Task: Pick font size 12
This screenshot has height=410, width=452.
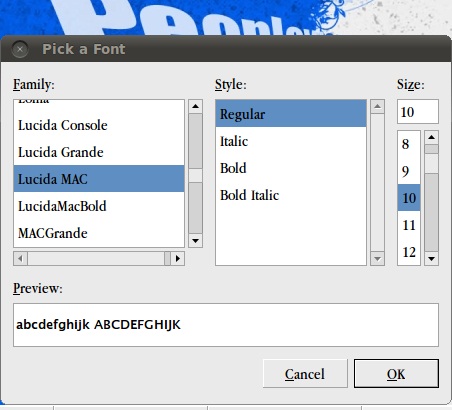Action: pyautogui.click(x=409, y=252)
